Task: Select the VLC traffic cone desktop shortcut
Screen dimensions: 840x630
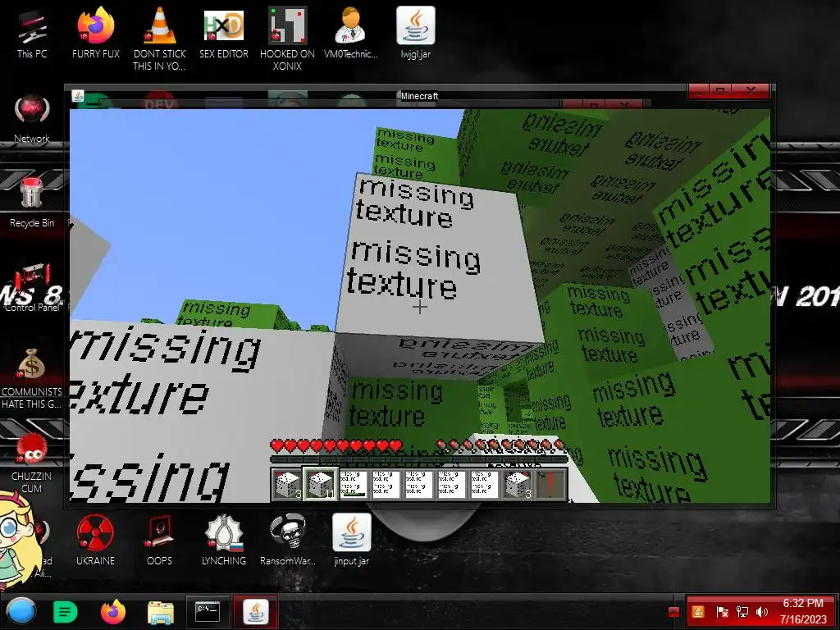Action: click(160, 38)
